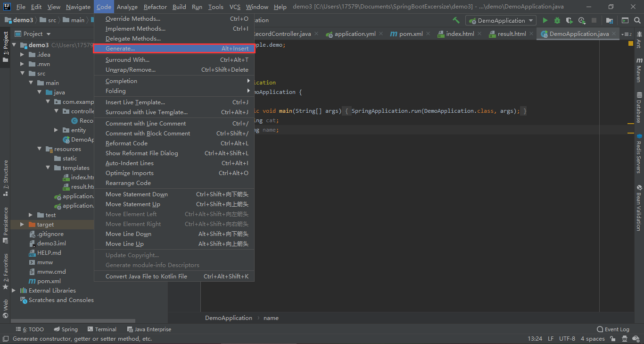Open the Folding submenu
The height and width of the screenshot is (344, 644).
pyautogui.click(x=174, y=91)
